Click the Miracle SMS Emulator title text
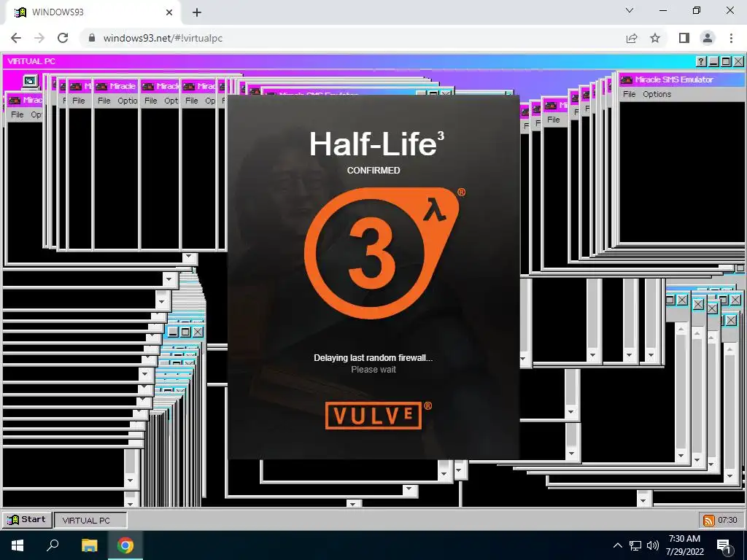This screenshot has height=560, width=747. point(673,79)
